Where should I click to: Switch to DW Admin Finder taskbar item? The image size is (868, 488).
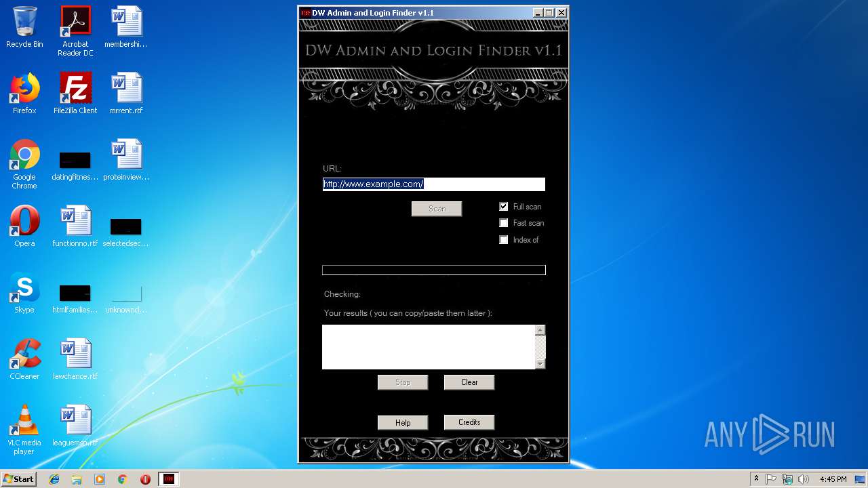click(x=169, y=479)
